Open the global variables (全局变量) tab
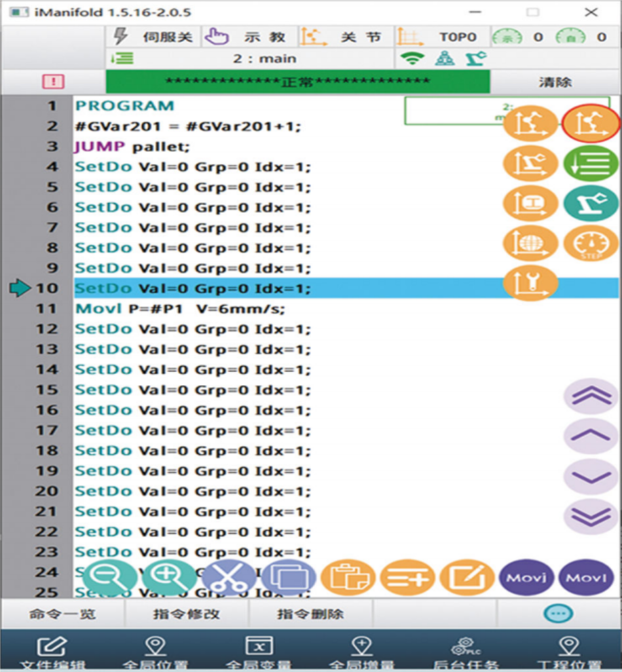 coord(259,653)
